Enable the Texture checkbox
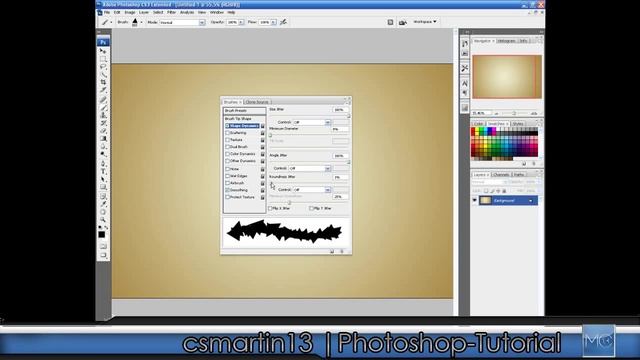640x360 pixels. [227, 140]
